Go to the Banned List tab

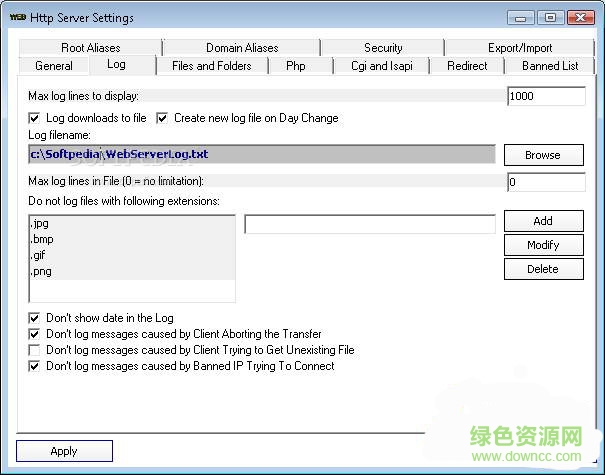point(549,66)
